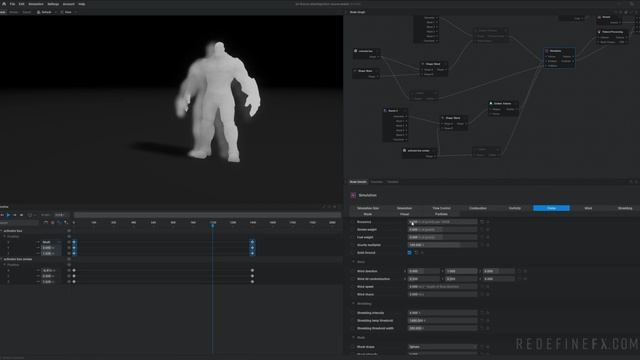Click the first icon right of the Gravity multiplier slider
Viewport: 640px width, 360px height.
[482, 245]
